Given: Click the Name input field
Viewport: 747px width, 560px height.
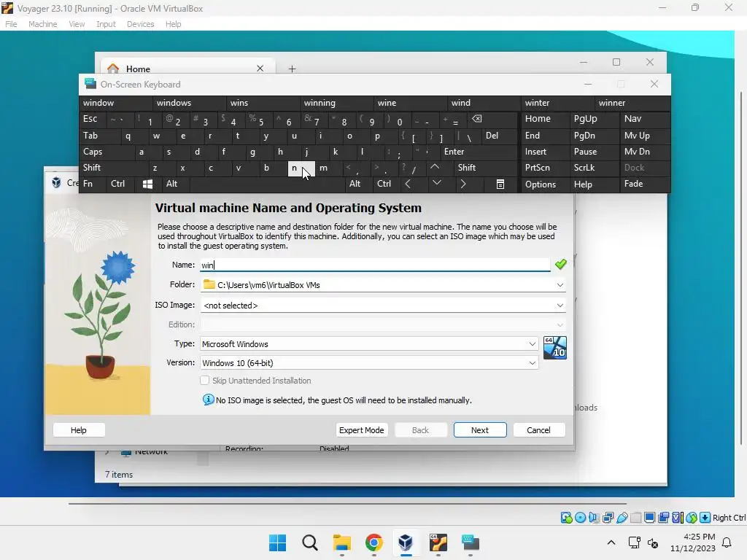Looking at the screenshot, I should click(375, 265).
